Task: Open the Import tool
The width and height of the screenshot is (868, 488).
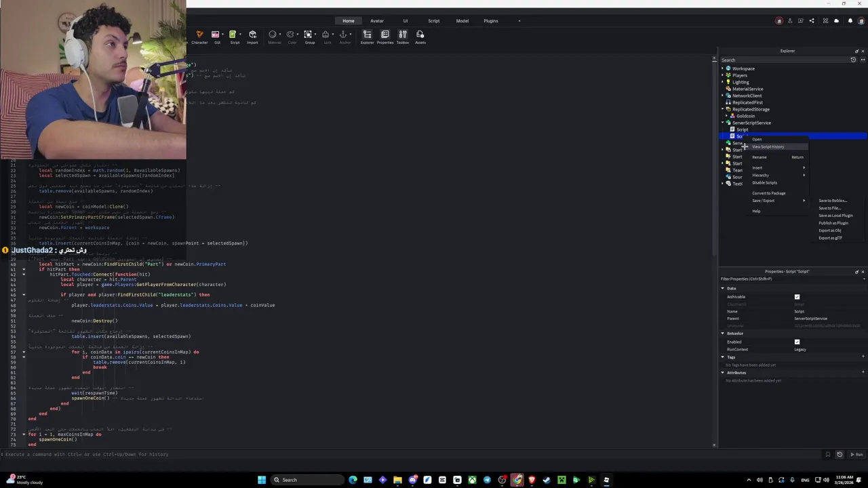Action: (252, 37)
